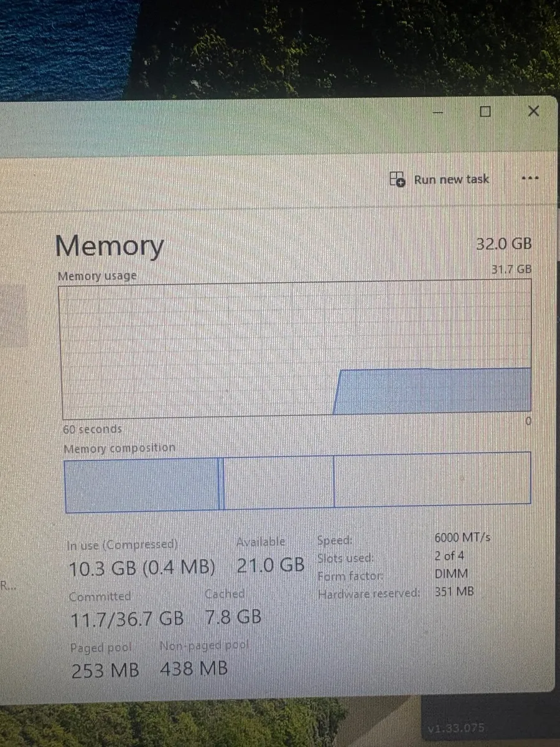Screen dimensions: 560x747
Task: Click the Memory page heading
Action: pyautogui.click(x=110, y=246)
